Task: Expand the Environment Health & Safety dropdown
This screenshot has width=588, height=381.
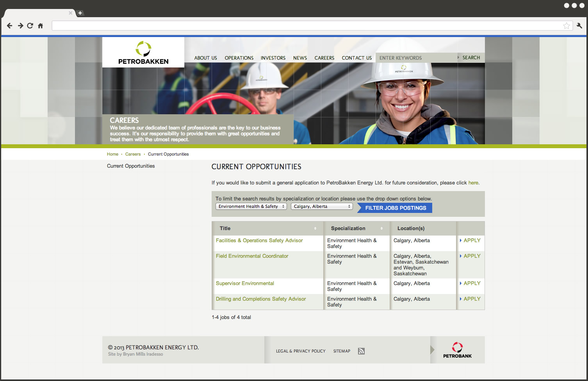Action: click(251, 206)
